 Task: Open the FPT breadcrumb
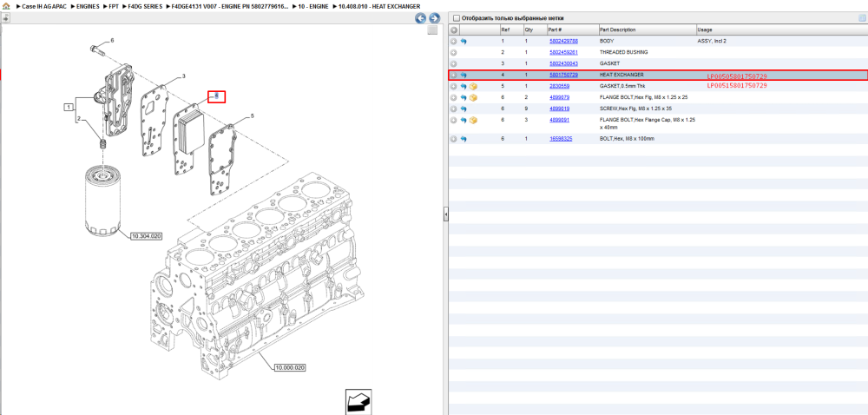point(114,6)
